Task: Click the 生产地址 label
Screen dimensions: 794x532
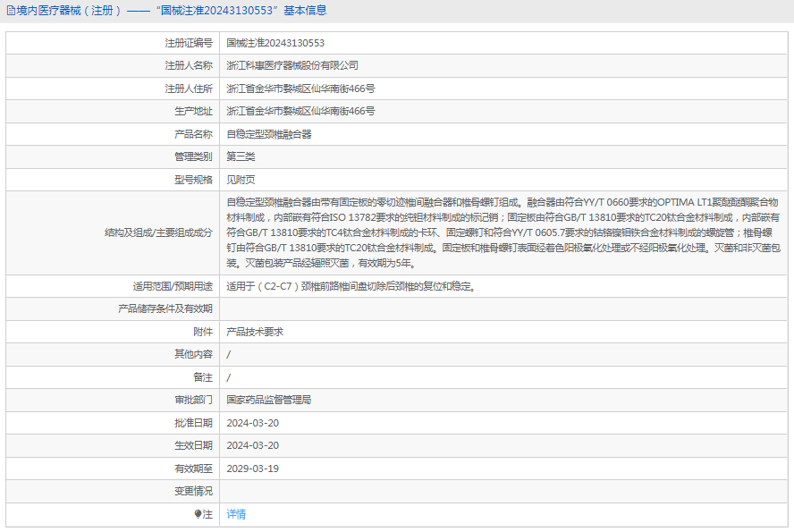Action: pos(193,111)
